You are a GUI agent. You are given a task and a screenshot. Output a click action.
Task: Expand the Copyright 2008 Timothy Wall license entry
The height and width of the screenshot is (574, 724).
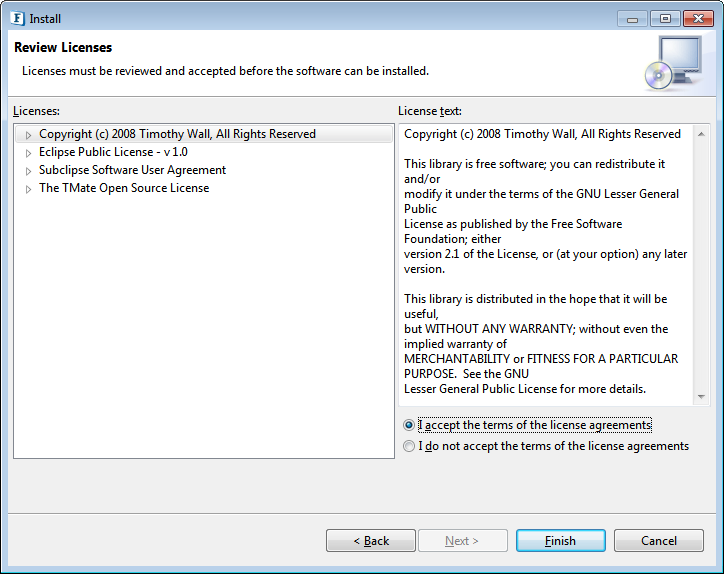[29, 135]
